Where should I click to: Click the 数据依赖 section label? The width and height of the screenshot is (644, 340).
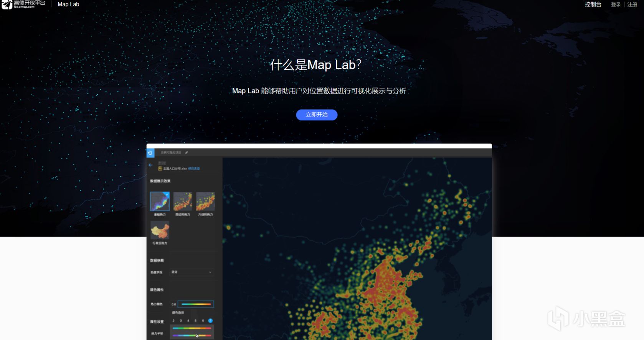(x=157, y=261)
